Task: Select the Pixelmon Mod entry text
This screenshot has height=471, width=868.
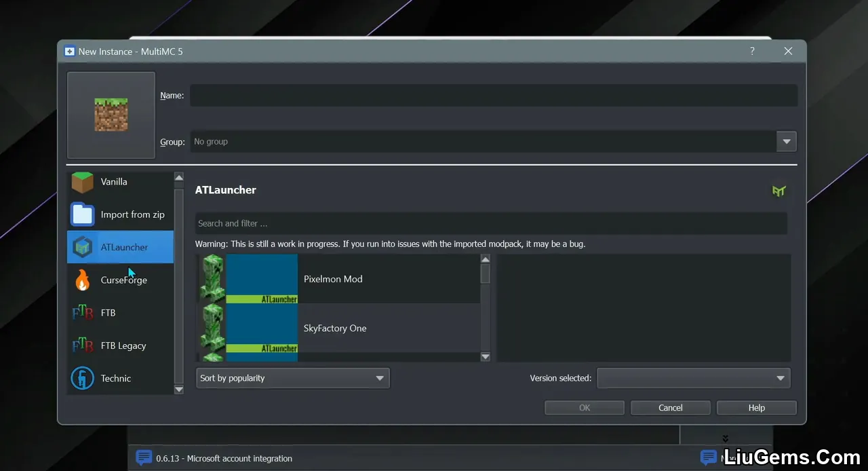Action: pyautogui.click(x=333, y=279)
